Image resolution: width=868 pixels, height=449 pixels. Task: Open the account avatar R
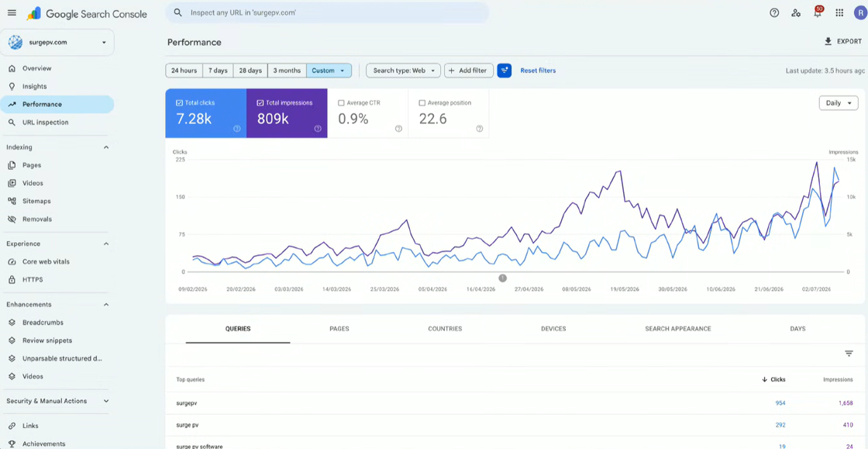pyautogui.click(x=859, y=12)
